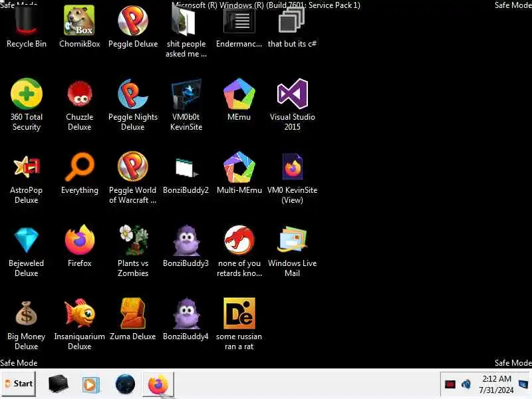Open the black folder taskbar icon
Viewport: 532px width, 399px height.
pyautogui.click(x=59, y=384)
